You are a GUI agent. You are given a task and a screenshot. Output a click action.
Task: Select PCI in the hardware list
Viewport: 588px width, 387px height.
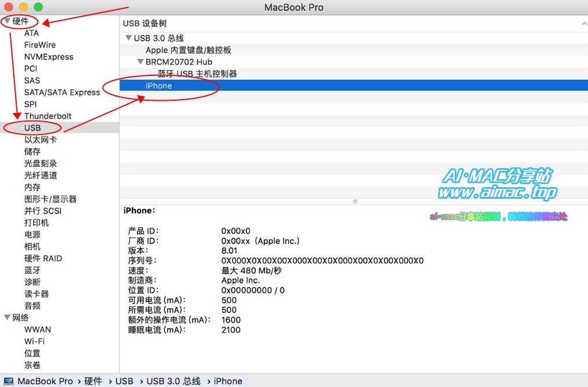click(31, 68)
